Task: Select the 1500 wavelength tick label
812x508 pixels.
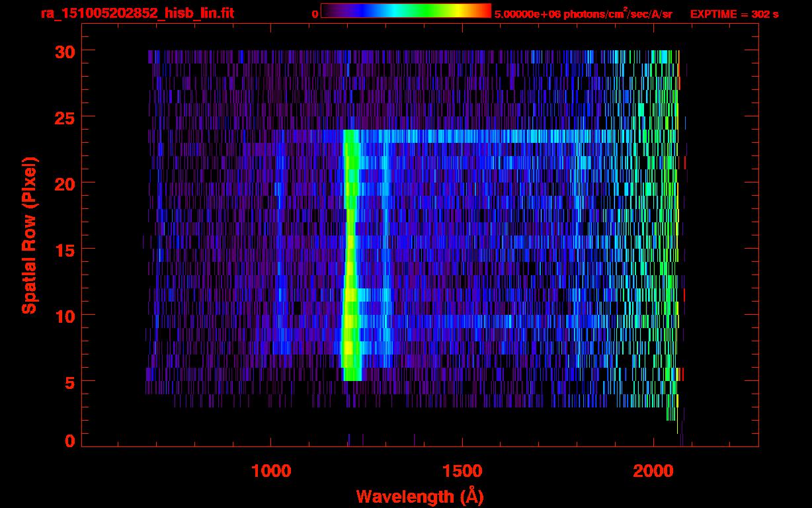Action: (462, 471)
